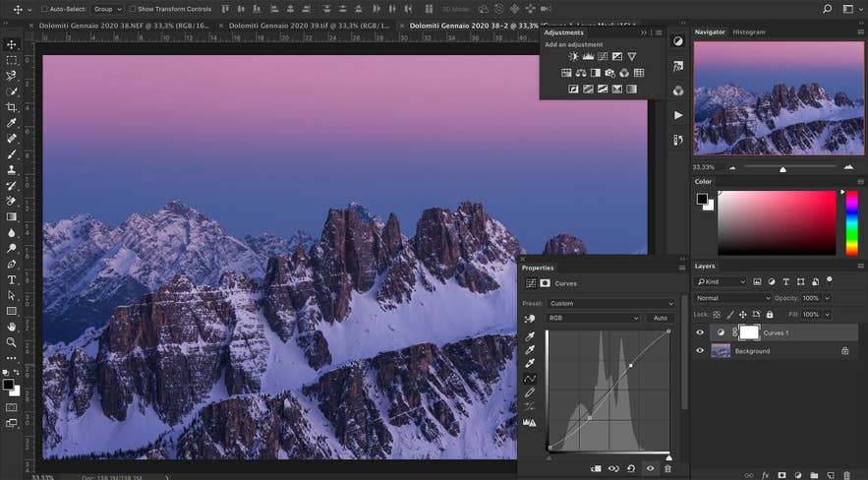Select the Rectangular Marquee tool
Viewport: 868px width, 480px height.
click(x=11, y=60)
